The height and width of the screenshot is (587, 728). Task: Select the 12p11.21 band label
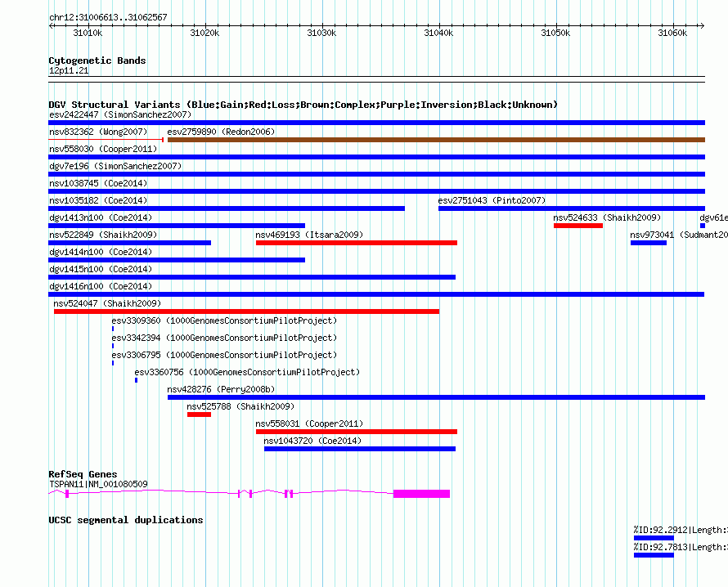tap(69, 70)
